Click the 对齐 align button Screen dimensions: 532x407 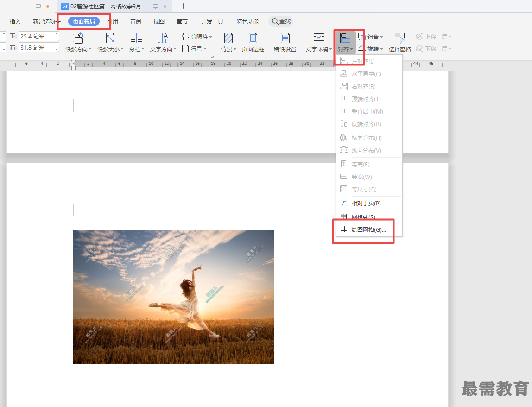coord(345,43)
